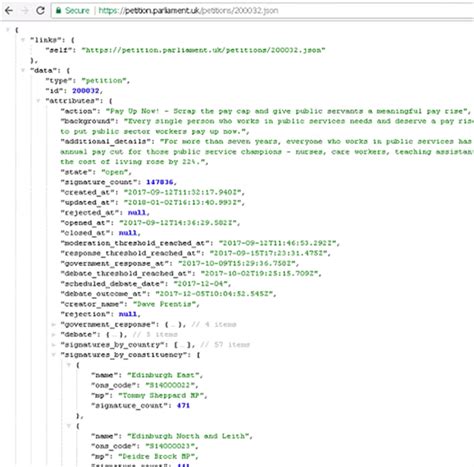Collapse the Edinburgh East object
This screenshot has height=467, width=474.
point(69,365)
